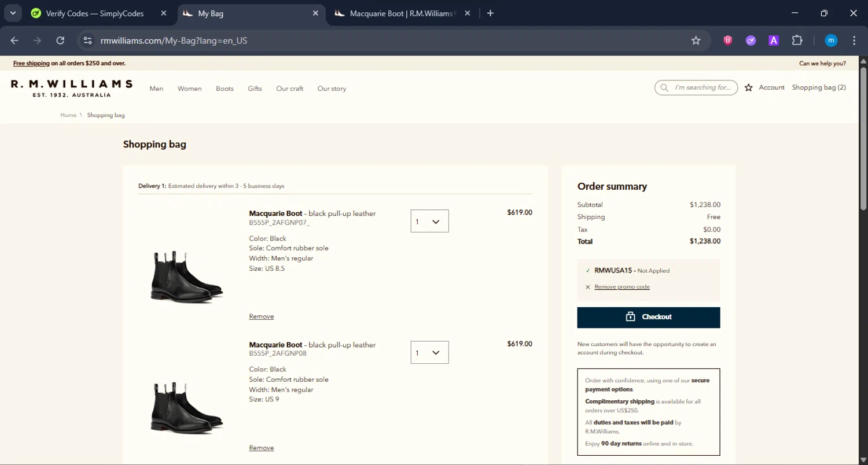Image resolution: width=868 pixels, height=465 pixels.
Task: Click the Shopping bag page heading
Action: tap(155, 144)
